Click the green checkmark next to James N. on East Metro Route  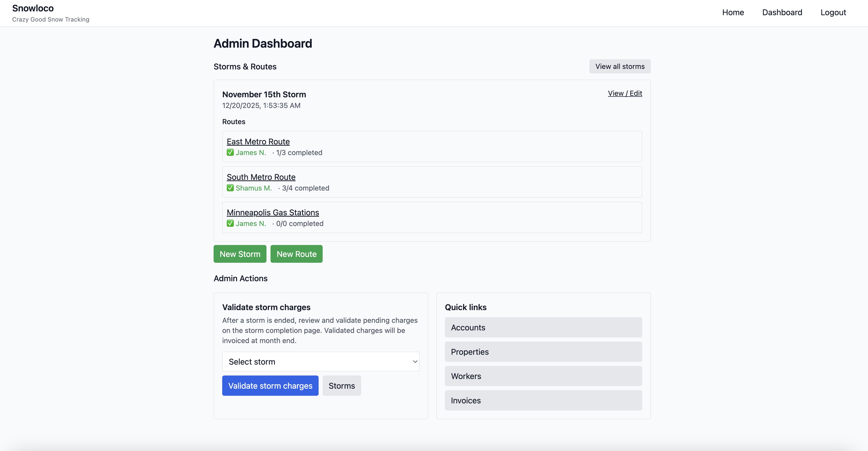[x=231, y=153]
